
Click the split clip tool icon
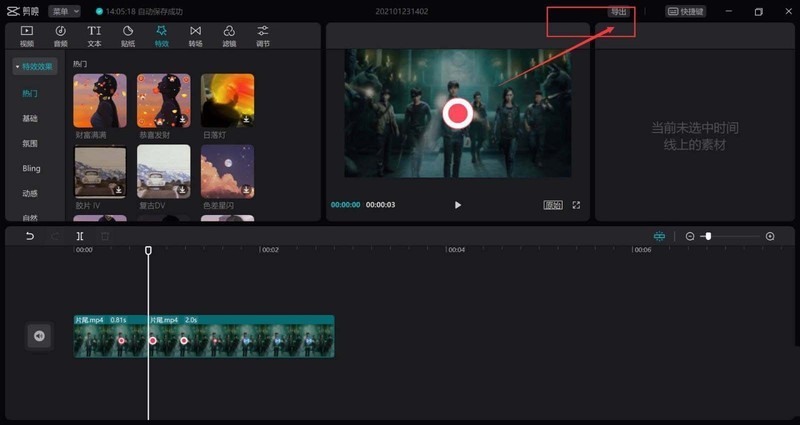(80, 236)
